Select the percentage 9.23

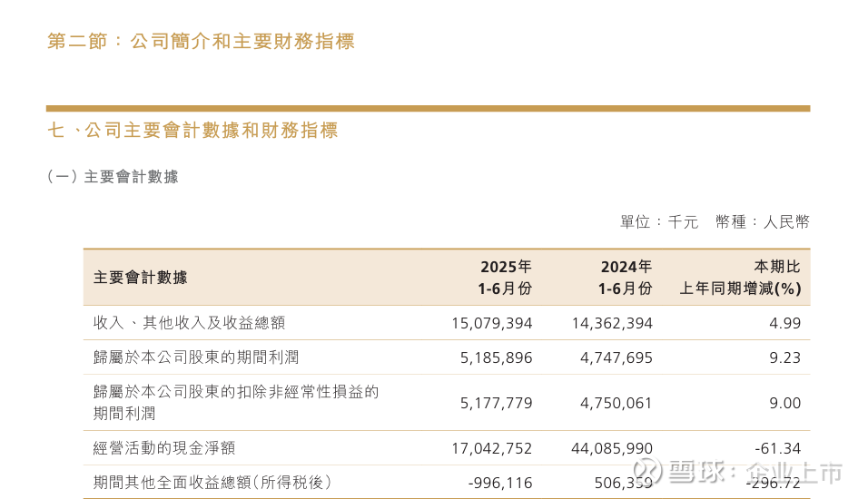[785, 358]
